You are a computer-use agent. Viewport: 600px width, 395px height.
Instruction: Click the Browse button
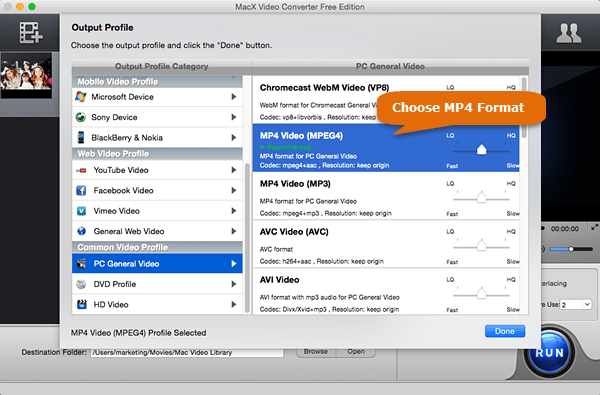click(316, 351)
